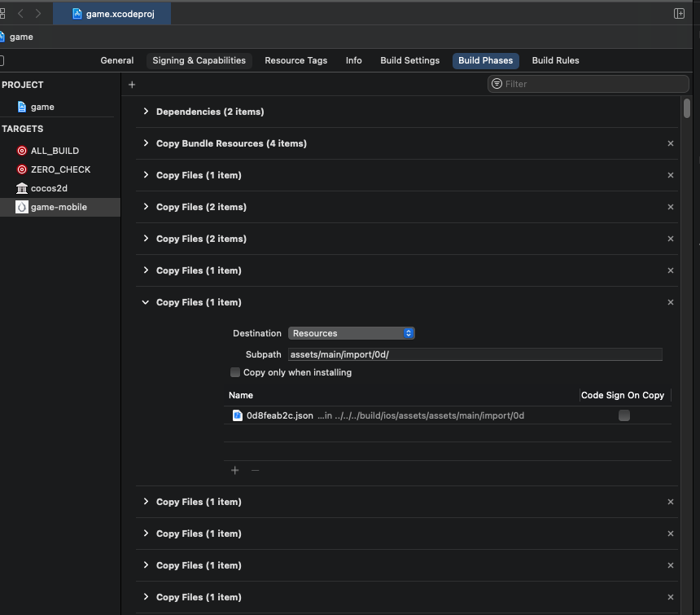Click the Name column header
Screen dimensions: 700x615
point(241,395)
